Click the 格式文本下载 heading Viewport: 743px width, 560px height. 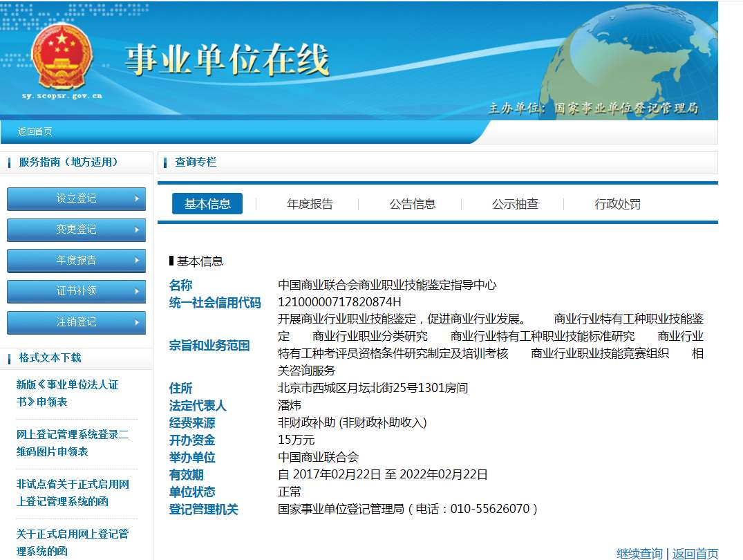(50, 357)
